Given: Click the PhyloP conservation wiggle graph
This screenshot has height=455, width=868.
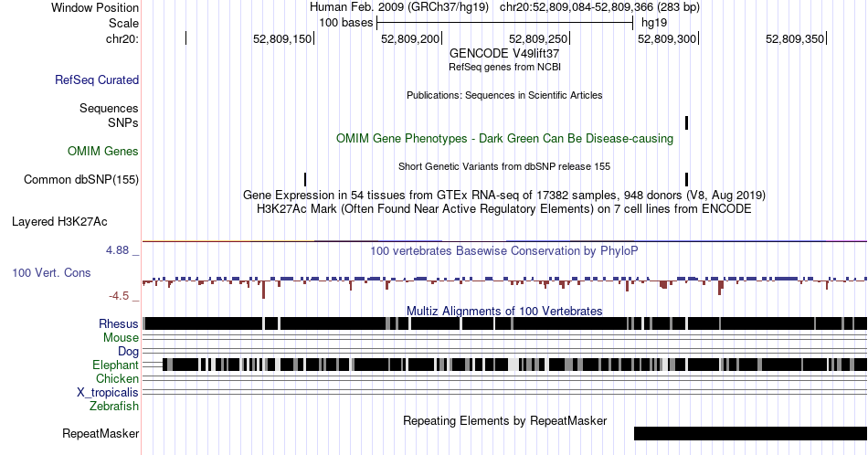Looking at the screenshot, I should coord(505,285).
